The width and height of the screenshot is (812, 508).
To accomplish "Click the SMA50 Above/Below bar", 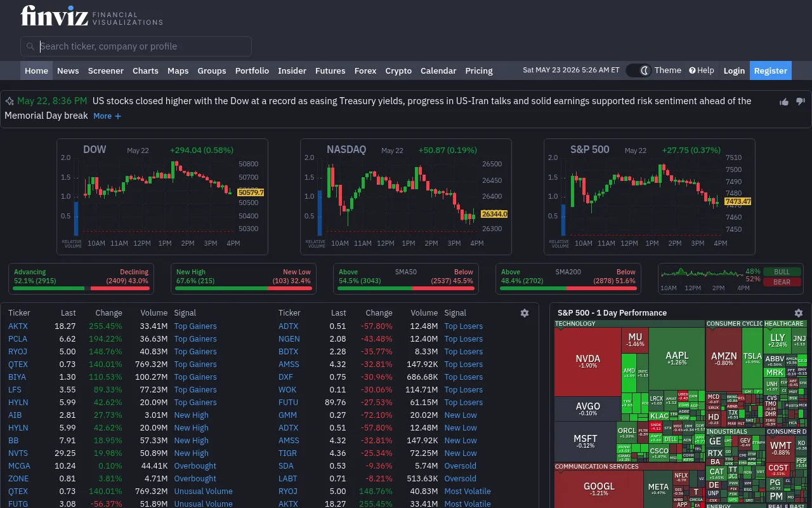I will 406,288.
